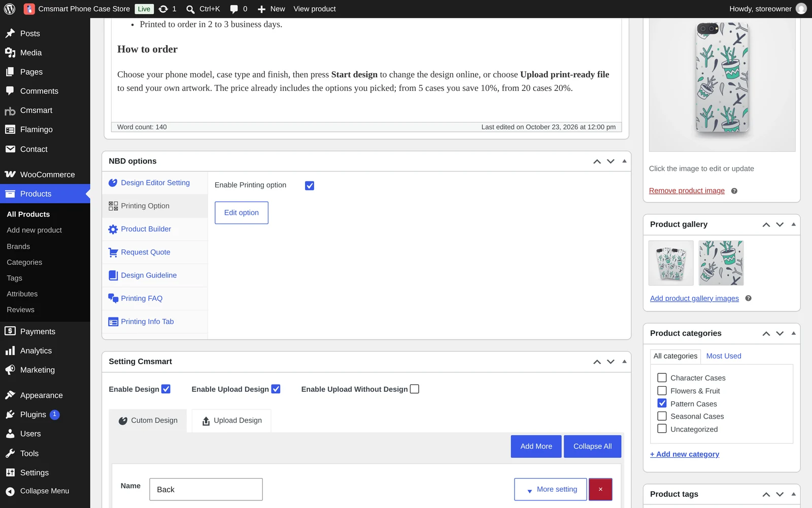Toggle the Enable Design checkbox
This screenshot has width=812, height=508.
coord(166,389)
